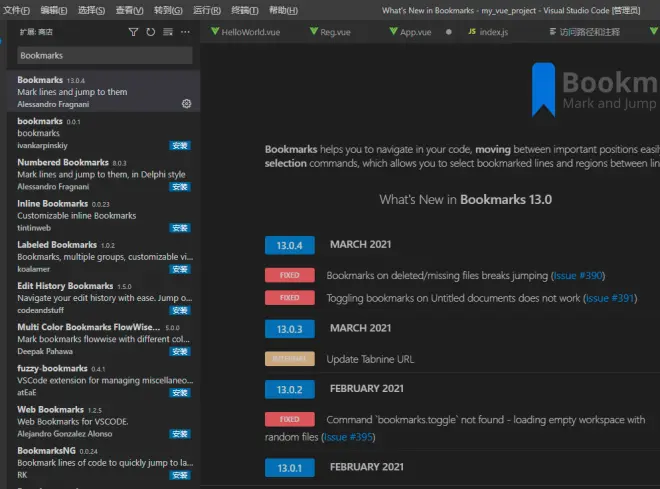Open the Issue #390 link

point(578,276)
